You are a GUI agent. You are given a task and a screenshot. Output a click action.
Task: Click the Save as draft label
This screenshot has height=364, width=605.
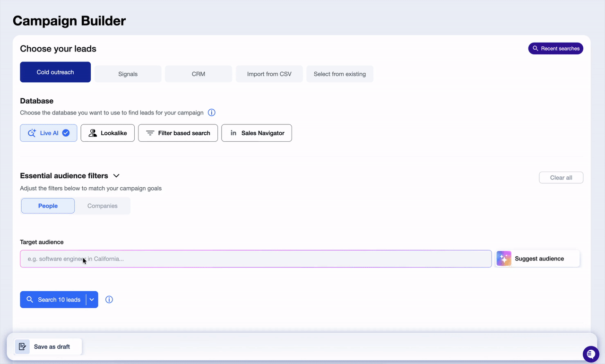coord(52,347)
